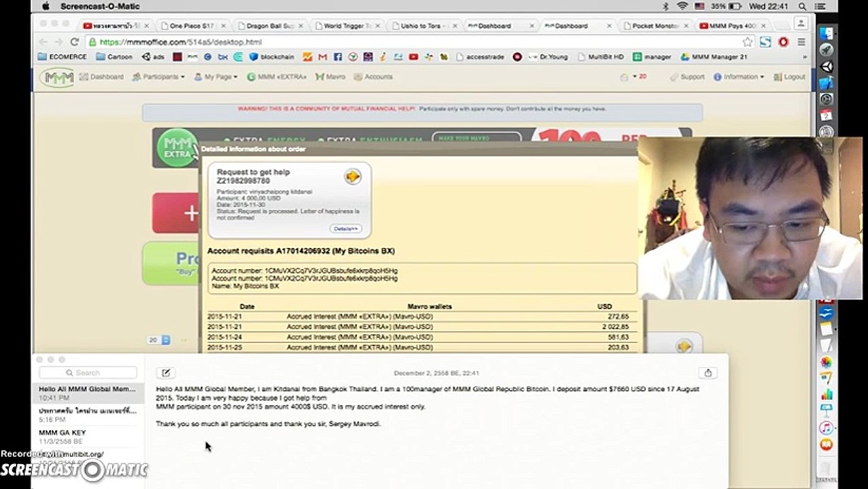
Task: Click the Chrome back arrow
Action: pos(42,42)
